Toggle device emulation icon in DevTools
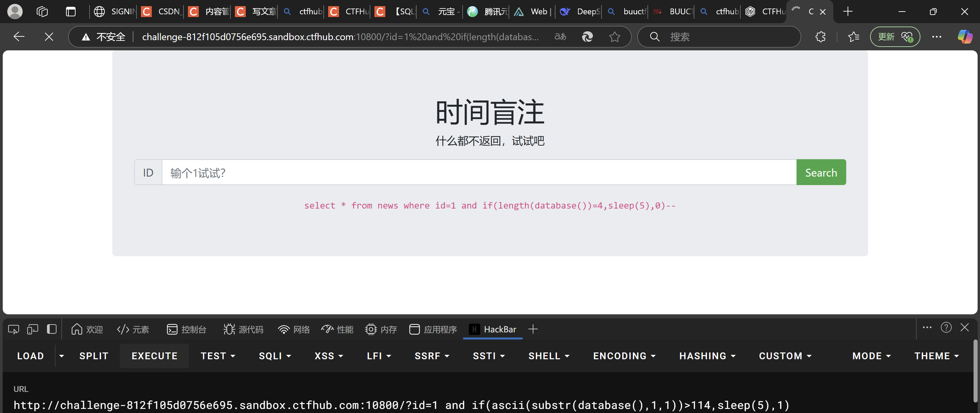 [x=33, y=329]
